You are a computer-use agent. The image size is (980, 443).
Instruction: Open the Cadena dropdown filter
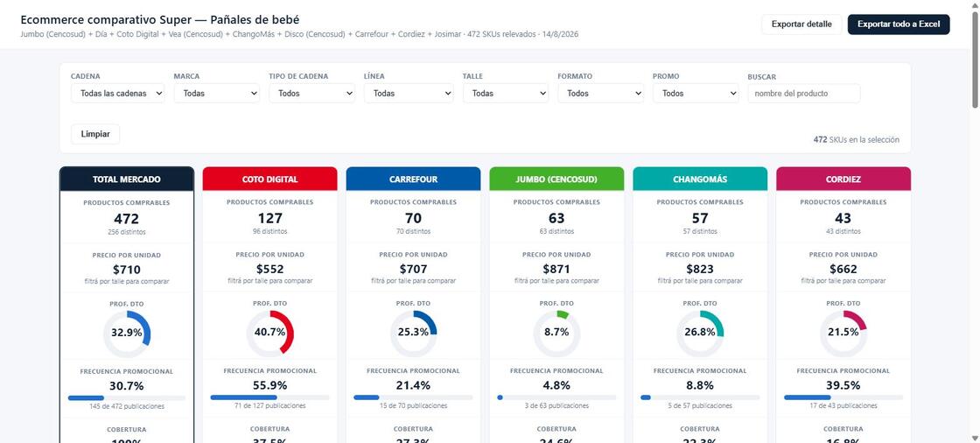(117, 93)
